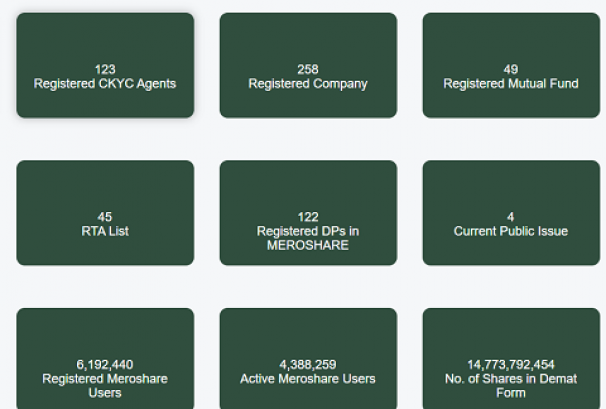The height and width of the screenshot is (409, 606).
Task: Select the 14,773,792,454 shares figure
Action: [x=511, y=364]
